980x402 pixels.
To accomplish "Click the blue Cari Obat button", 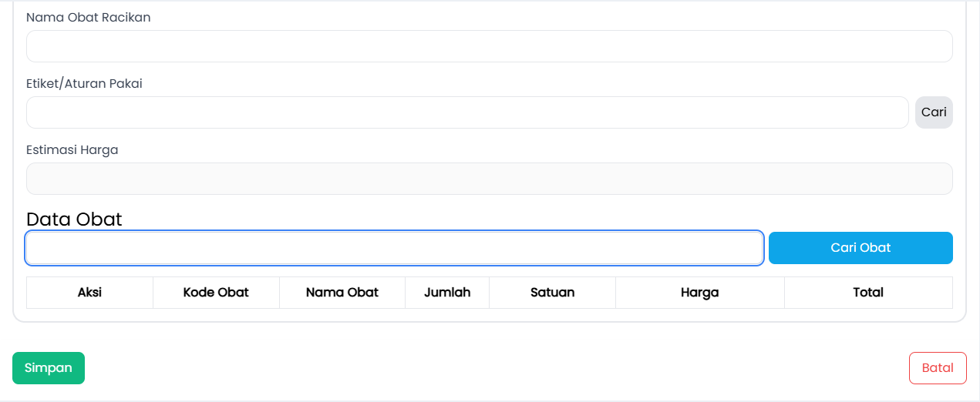I will click(860, 248).
